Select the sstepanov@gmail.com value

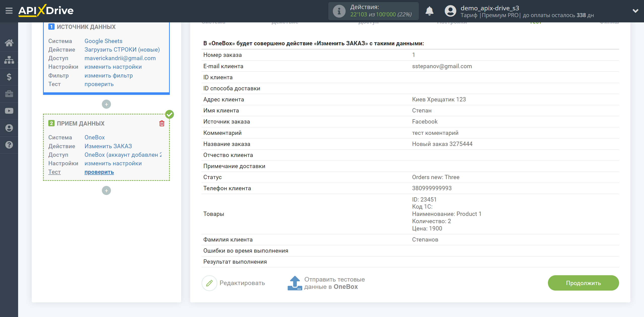tap(442, 66)
